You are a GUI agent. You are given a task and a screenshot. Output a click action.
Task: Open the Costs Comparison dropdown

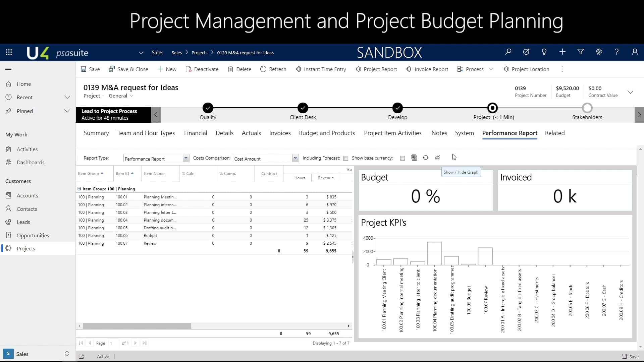click(294, 158)
